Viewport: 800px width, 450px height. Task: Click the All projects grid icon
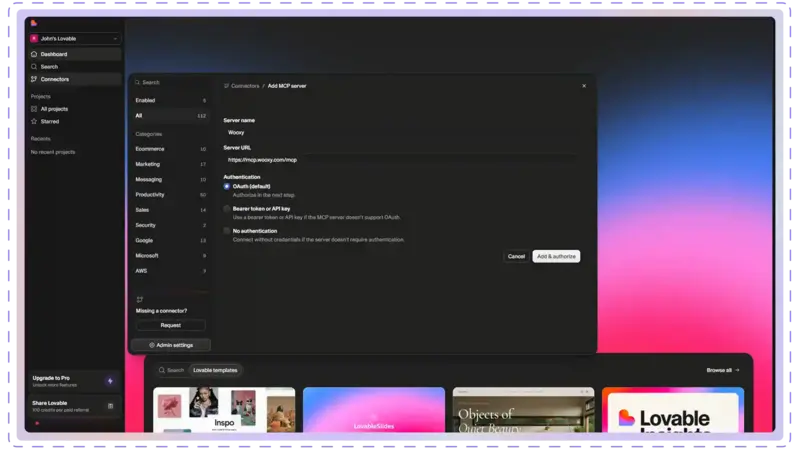pos(34,109)
